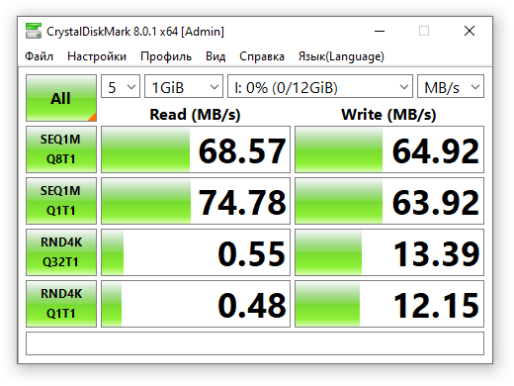The height and width of the screenshot is (386, 514).
Task: Expand the 1GiB test size dropdown
Action: click(x=184, y=86)
